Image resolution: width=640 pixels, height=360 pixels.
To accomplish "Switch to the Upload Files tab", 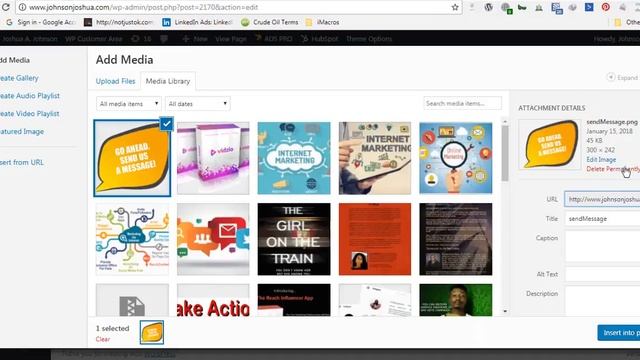I will 116,81.
